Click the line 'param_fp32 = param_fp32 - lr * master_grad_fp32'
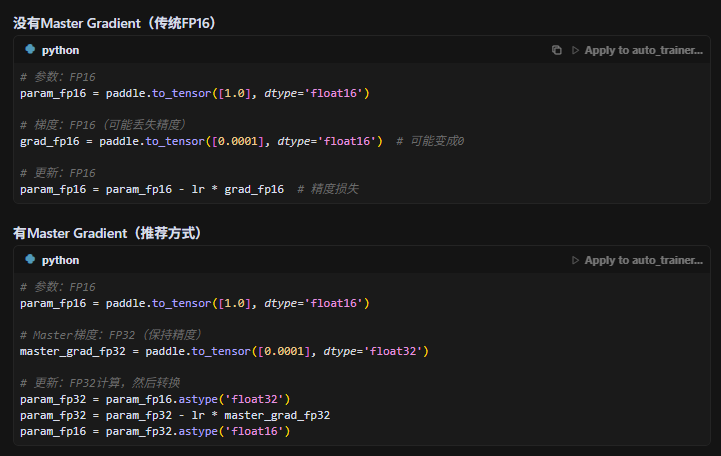This screenshot has width=721, height=456. click(175, 415)
